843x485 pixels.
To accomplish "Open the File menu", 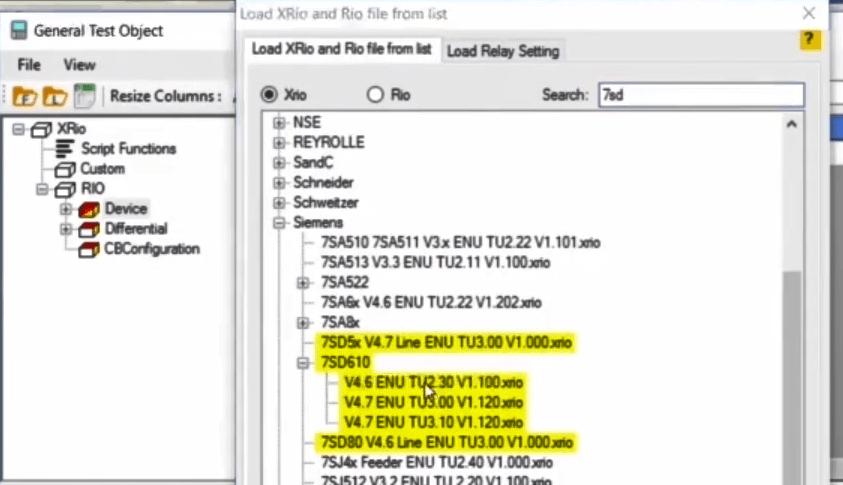I will click(x=29, y=64).
